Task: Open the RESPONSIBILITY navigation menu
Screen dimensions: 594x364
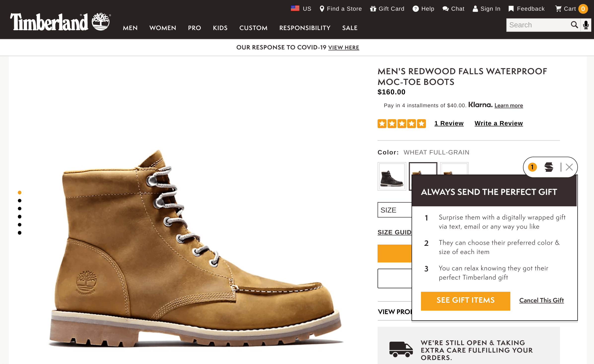Action: [x=305, y=28]
